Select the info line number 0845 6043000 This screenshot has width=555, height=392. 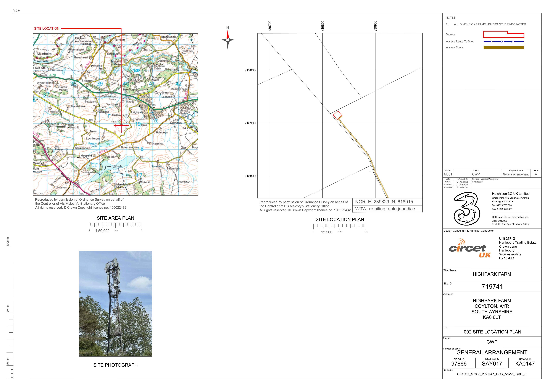click(500, 221)
